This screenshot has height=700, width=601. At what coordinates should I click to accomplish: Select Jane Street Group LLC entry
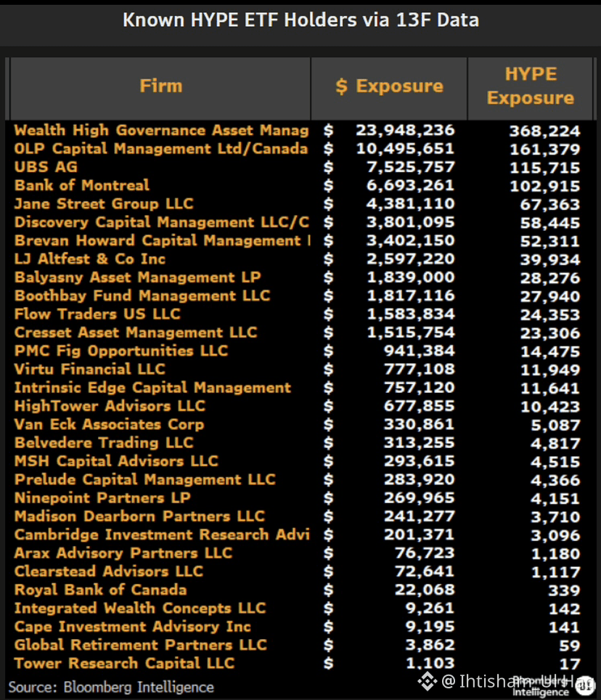[104, 203]
